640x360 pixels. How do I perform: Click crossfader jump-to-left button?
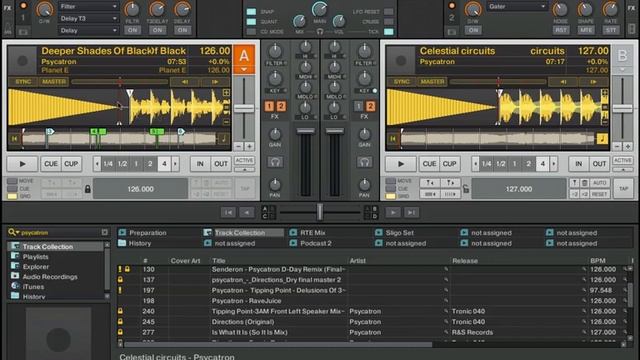[x=228, y=212]
